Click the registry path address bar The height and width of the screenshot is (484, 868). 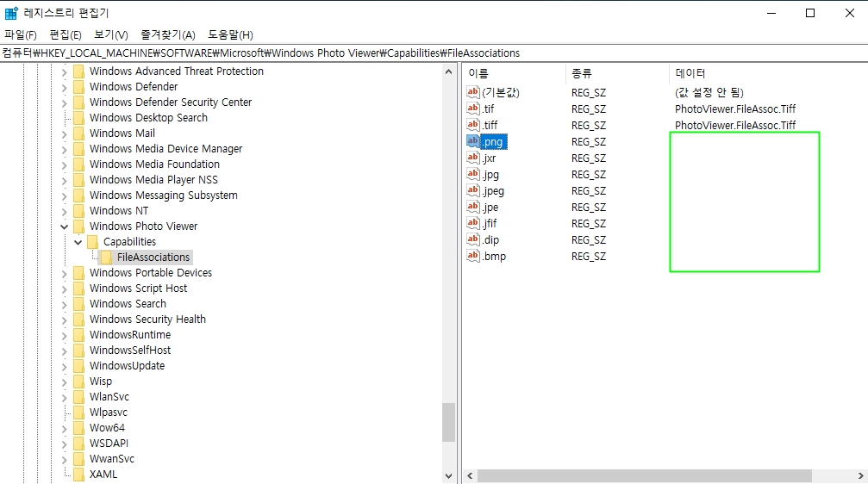click(x=434, y=53)
